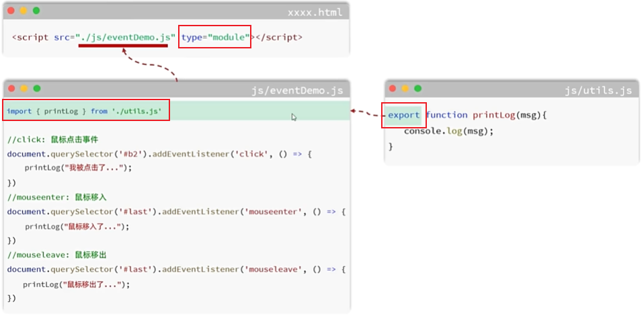Click printLog("鼠标移出了...") line
Screen dimensions: 644x318
(77, 284)
